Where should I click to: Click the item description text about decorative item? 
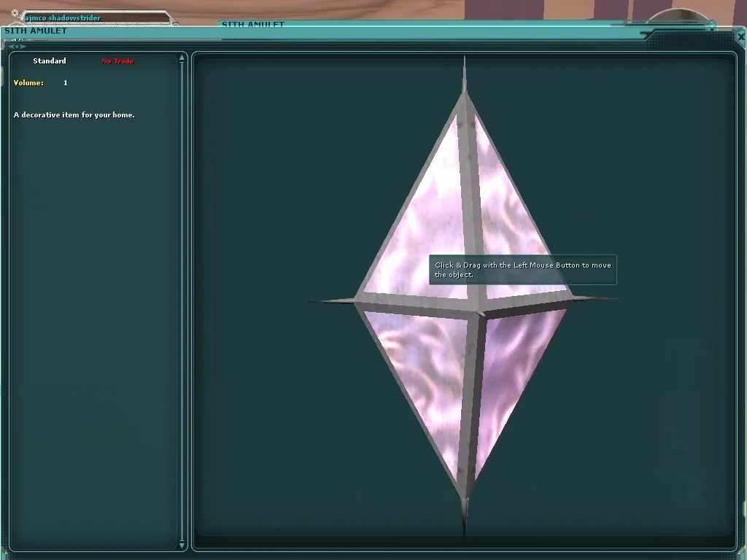(74, 114)
